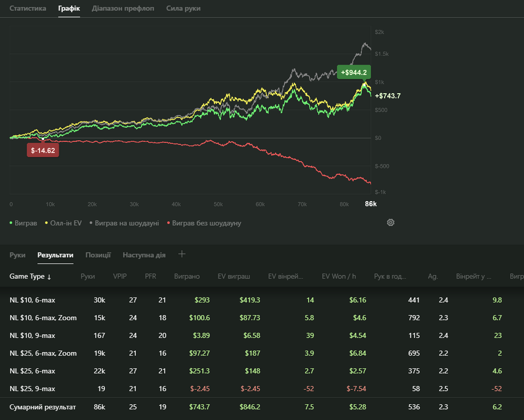The width and height of the screenshot is (524, 420).
Task: Toggle the Олл-ін EV legend series
Action: pyautogui.click(x=64, y=223)
